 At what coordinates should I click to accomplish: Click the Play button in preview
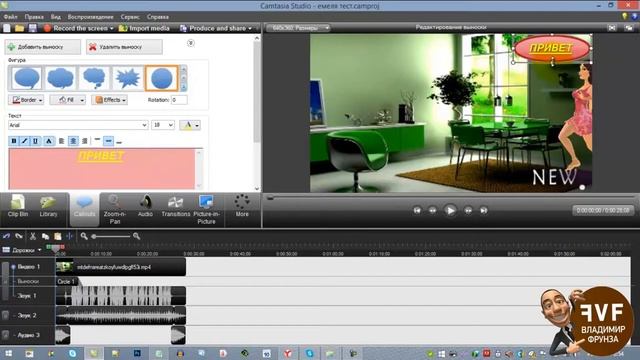pos(450,211)
